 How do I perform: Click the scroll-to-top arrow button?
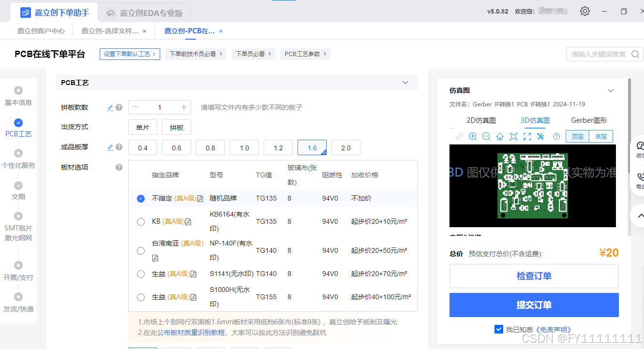coord(640,216)
